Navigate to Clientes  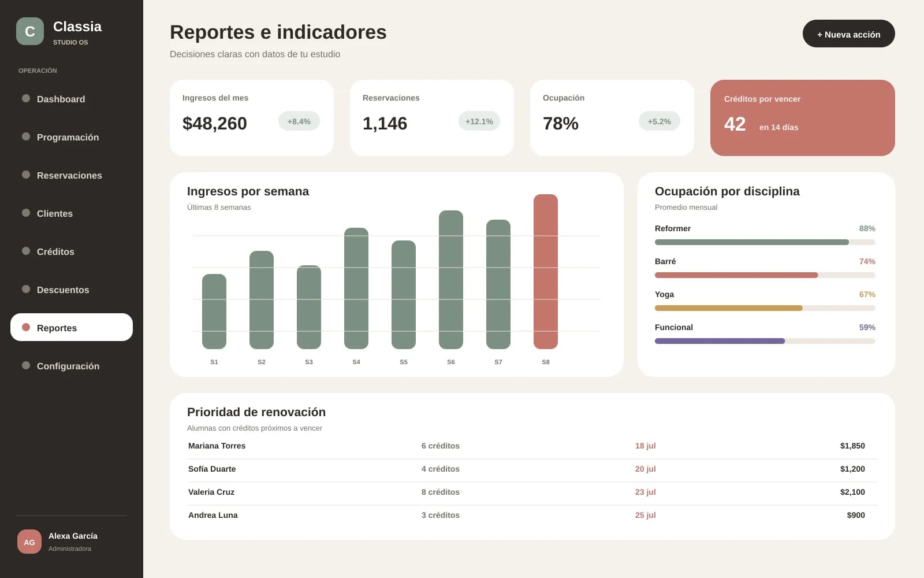tap(72, 213)
